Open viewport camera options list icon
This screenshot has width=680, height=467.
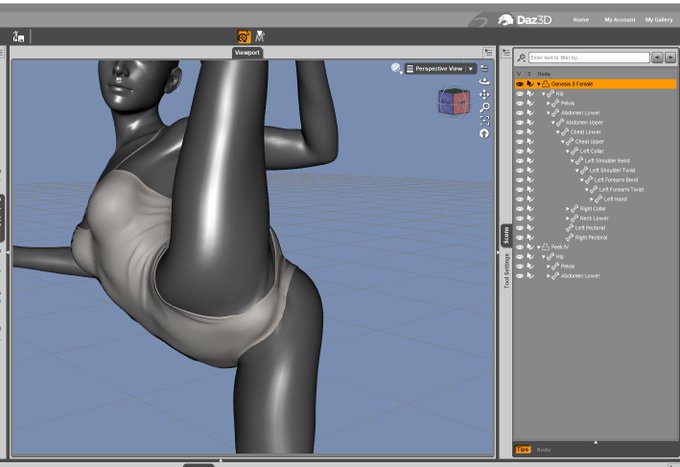point(484,69)
